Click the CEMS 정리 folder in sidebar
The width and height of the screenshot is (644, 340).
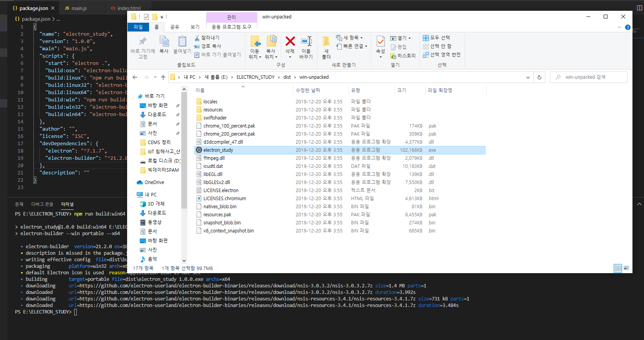[x=159, y=142]
